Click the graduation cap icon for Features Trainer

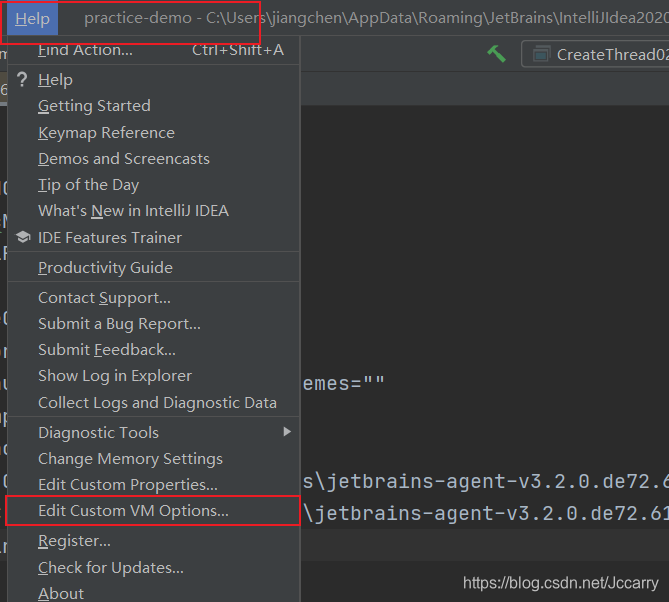(x=23, y=237)
